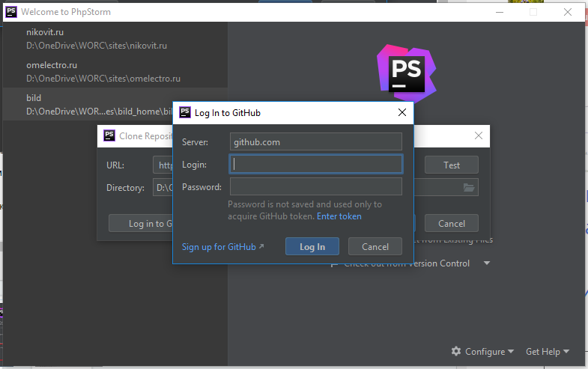The image size is (588, 369).
Task: Click the Get Help label text
Action: coord(542,351)
